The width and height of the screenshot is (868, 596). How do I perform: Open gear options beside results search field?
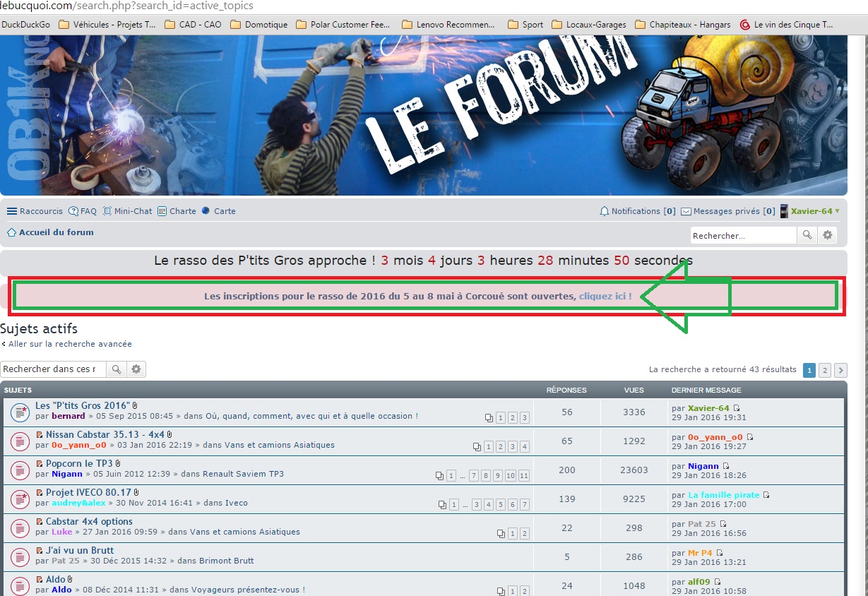click(136, 369)
